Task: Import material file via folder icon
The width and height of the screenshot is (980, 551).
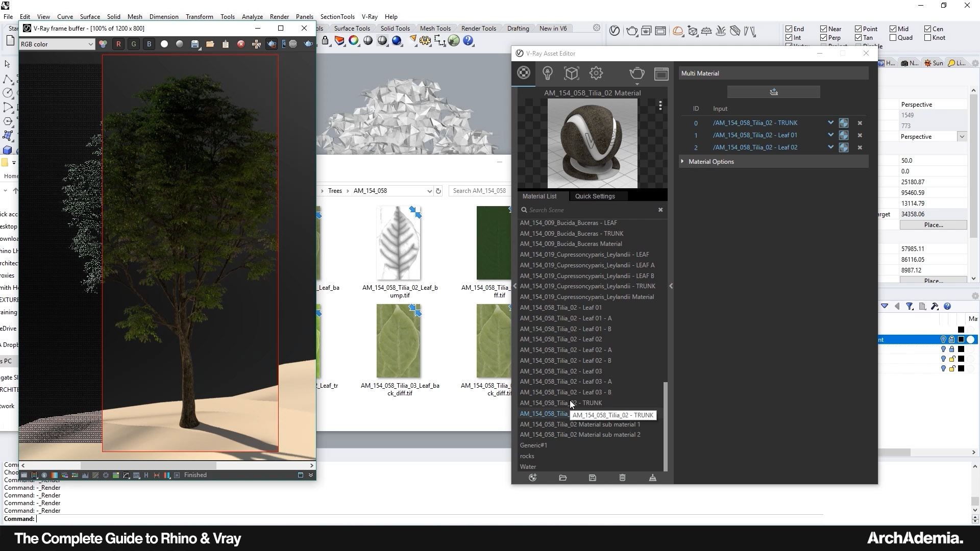Action: [x=563, y=478]
